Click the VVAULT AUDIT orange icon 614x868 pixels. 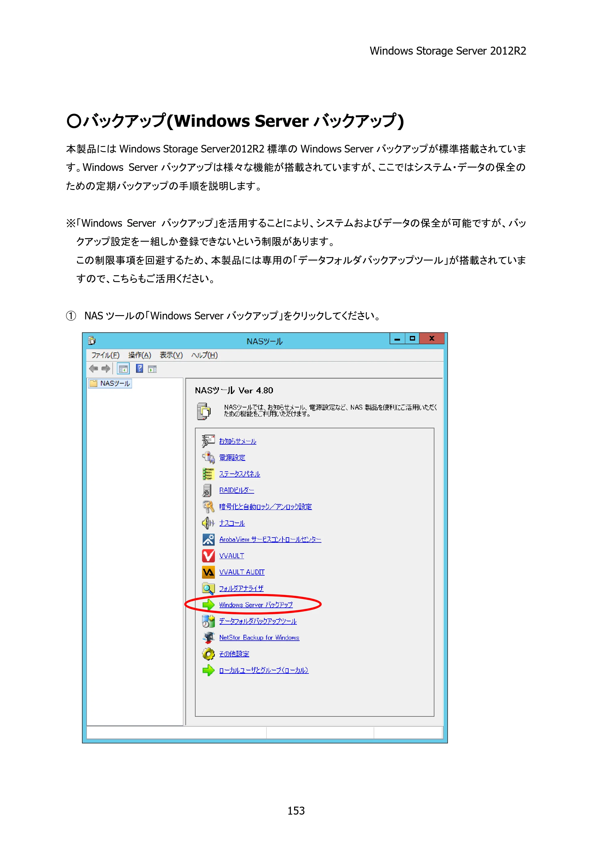coord(208,572)
